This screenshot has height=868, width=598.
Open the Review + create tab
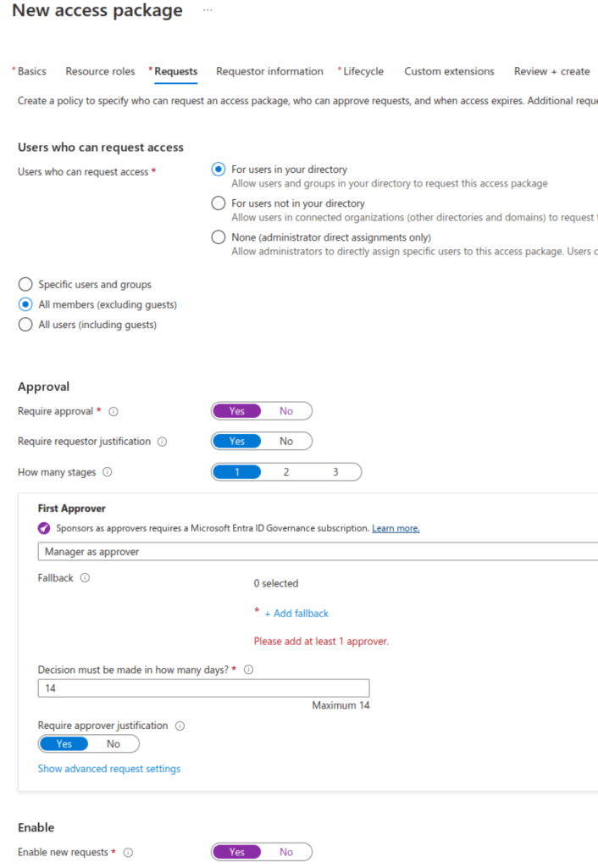point(551,71)
